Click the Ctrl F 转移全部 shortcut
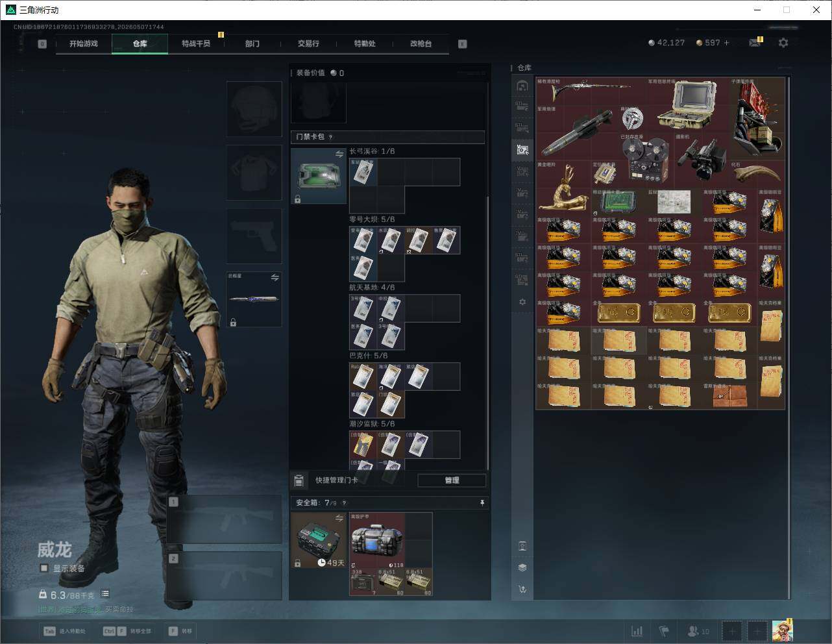 (x=127, y=631)
